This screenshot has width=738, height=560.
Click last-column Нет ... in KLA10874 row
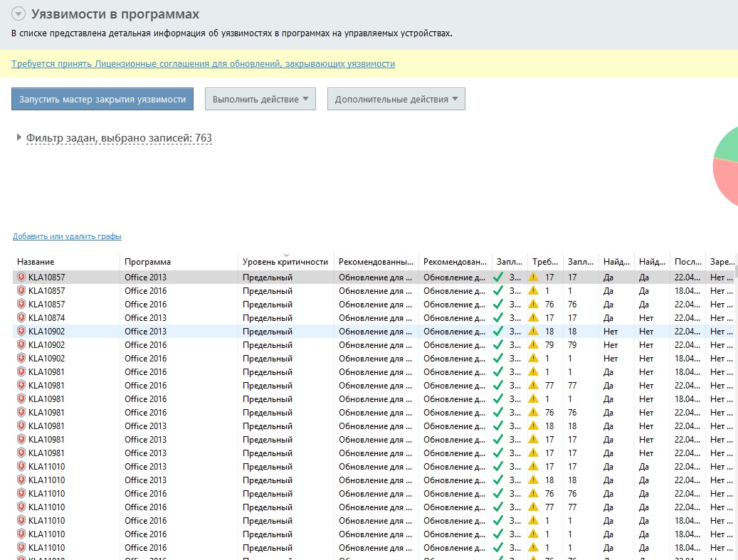[722, 317]
